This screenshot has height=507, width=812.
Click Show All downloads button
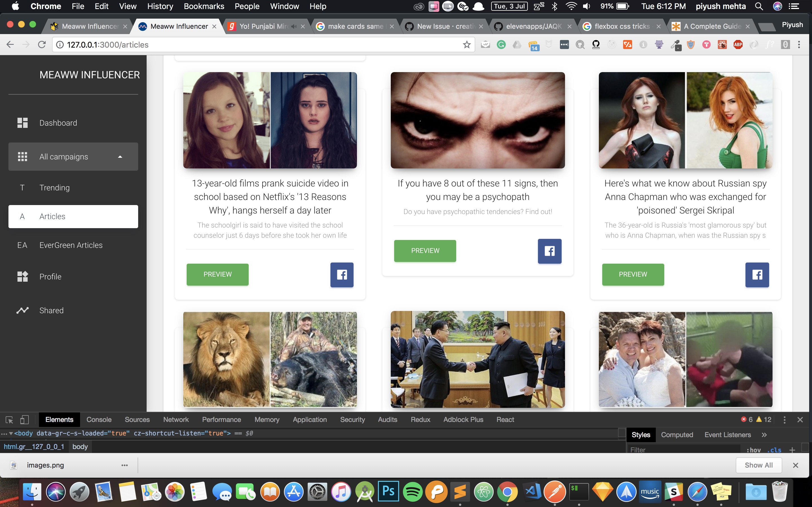(758, 465)
